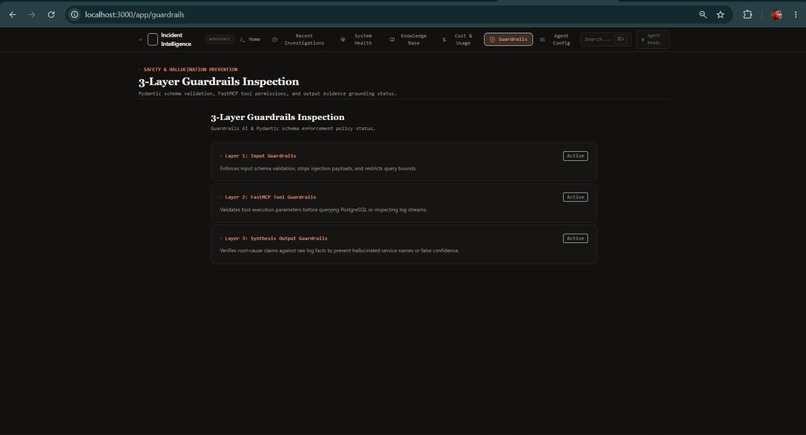Click SAFETY & HALLUCINATION PREVENTION label
The image size is (806, 435).
(x=190, y=69)
